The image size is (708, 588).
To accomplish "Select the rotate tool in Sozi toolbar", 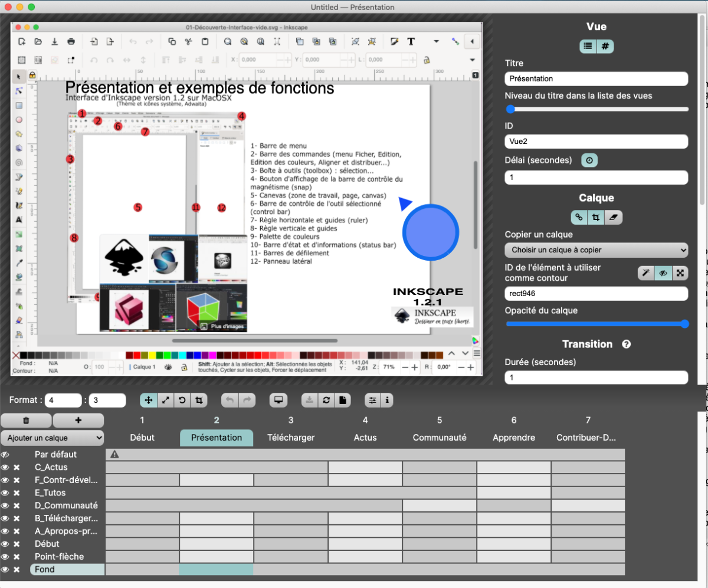I will (x=182, y=400).
